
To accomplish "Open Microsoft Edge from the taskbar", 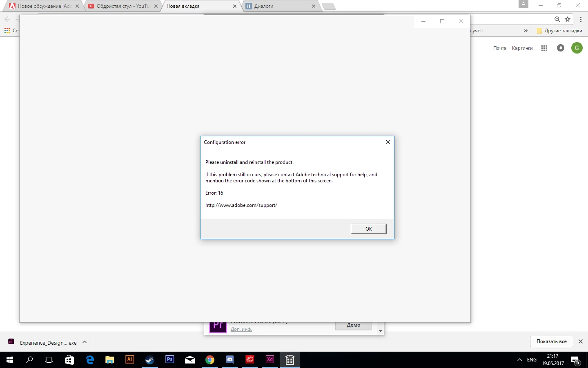I will [90, 360].
